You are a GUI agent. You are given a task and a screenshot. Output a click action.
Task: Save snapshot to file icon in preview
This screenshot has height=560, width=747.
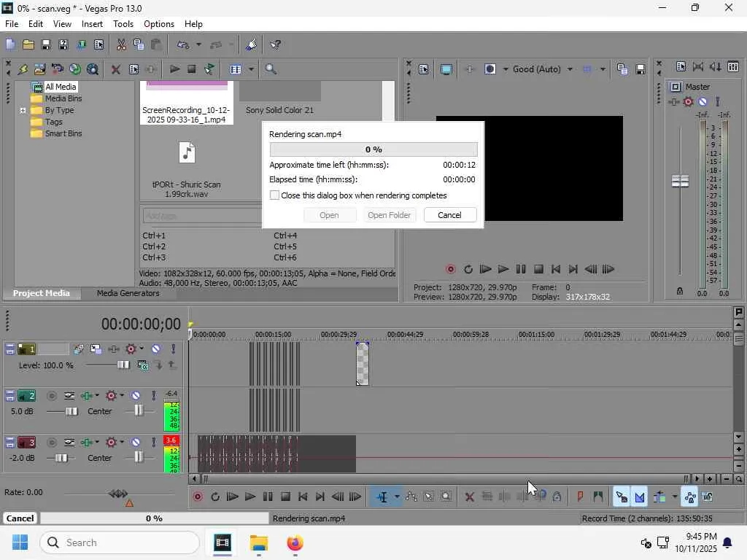640,69
